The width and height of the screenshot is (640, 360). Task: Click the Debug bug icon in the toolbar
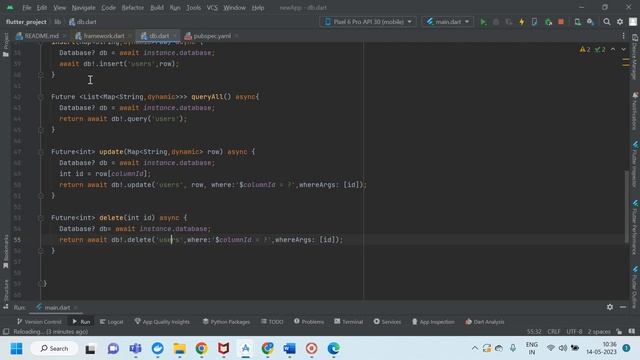[496, 22]
